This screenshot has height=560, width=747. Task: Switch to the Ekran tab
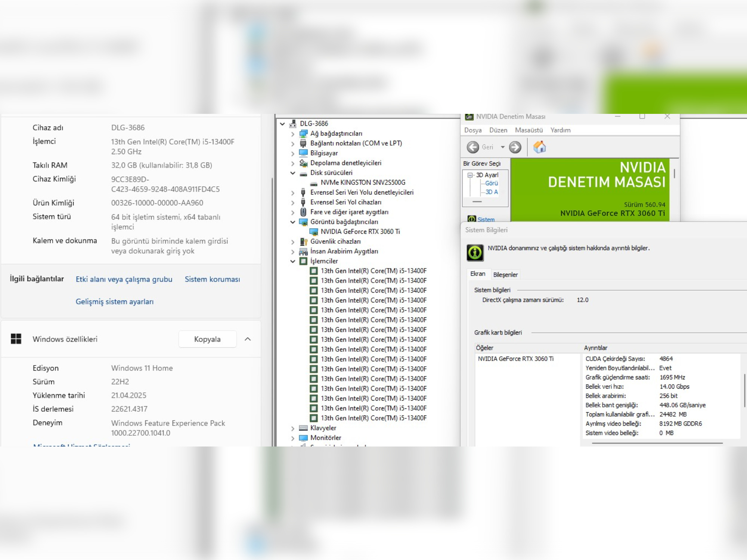pos(478,274)
